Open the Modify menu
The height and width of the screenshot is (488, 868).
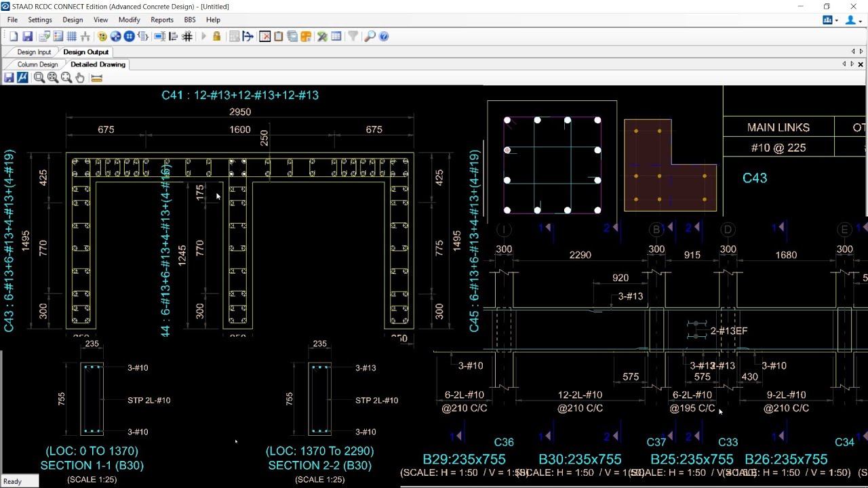coord(129,20)
